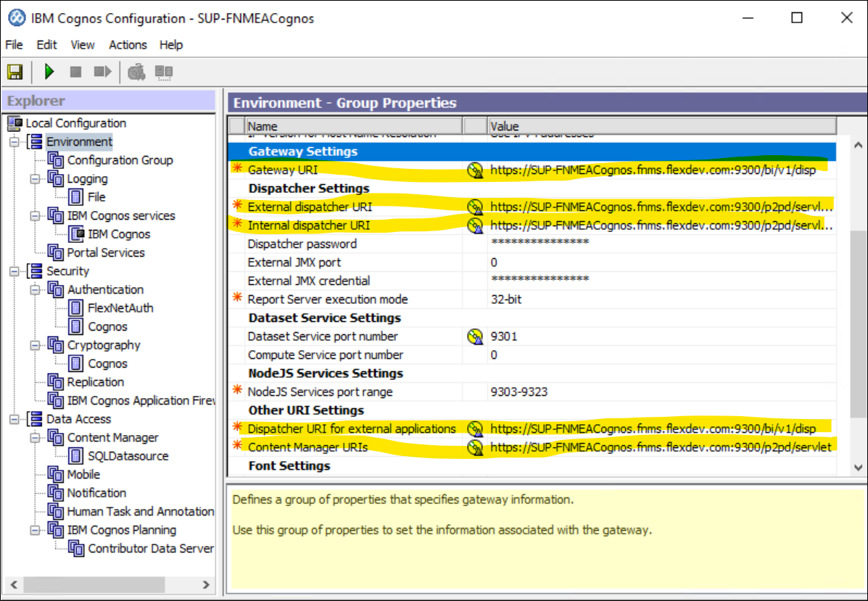Click the Save configuration toolbar icon

tap(15, 72)
